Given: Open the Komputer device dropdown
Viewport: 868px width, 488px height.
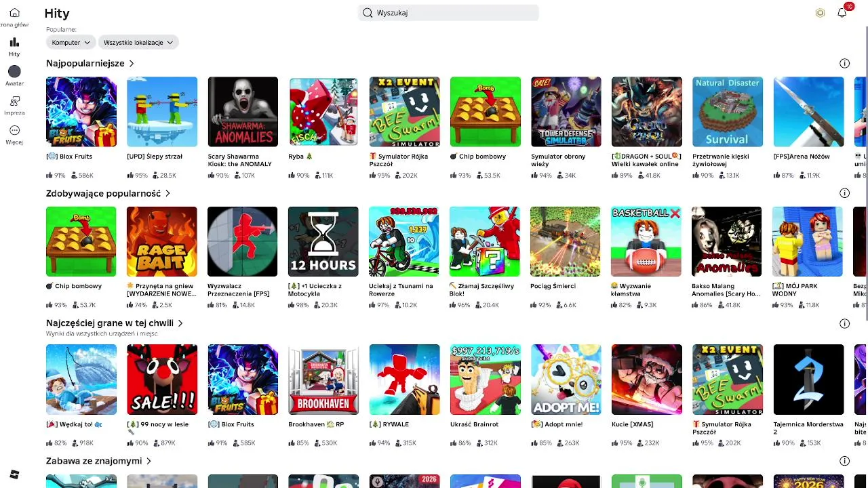Looking at the screenshot, I should click(x=71, y=42).
